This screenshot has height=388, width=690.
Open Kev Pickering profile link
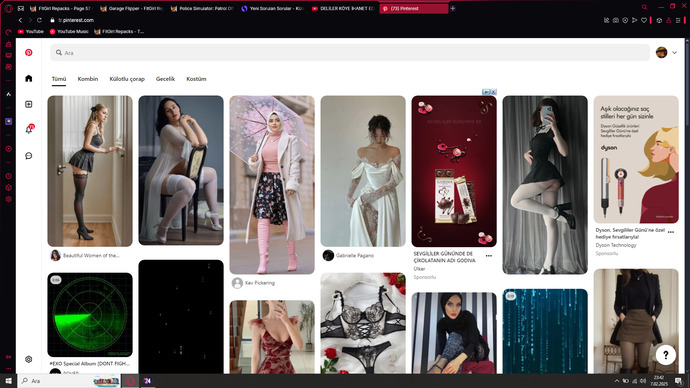tap(260, 283)
